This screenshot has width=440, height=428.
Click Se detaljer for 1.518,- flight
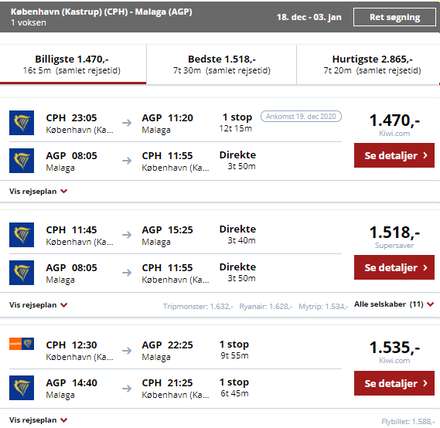[x=394, y=267]
